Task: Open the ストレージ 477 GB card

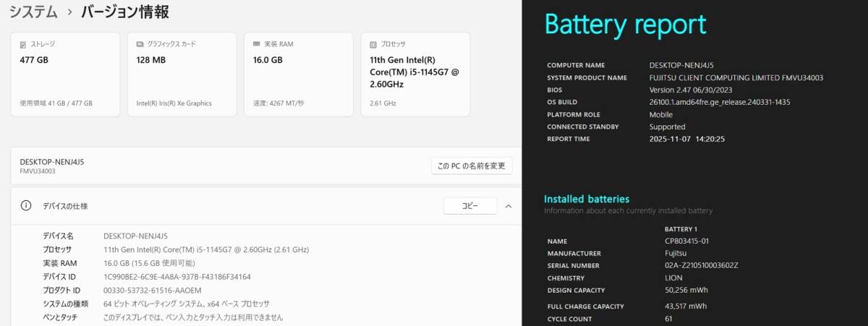Action: 65,74
